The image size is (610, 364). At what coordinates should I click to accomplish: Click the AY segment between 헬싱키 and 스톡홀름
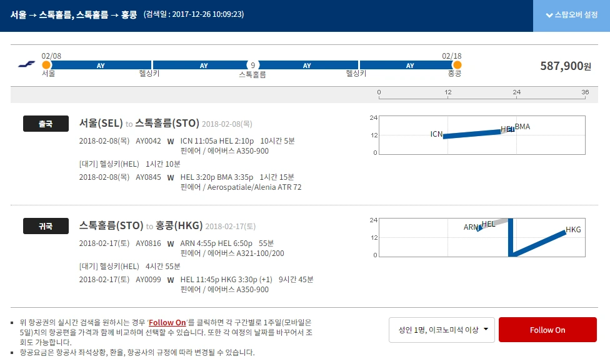click(203, 65)
